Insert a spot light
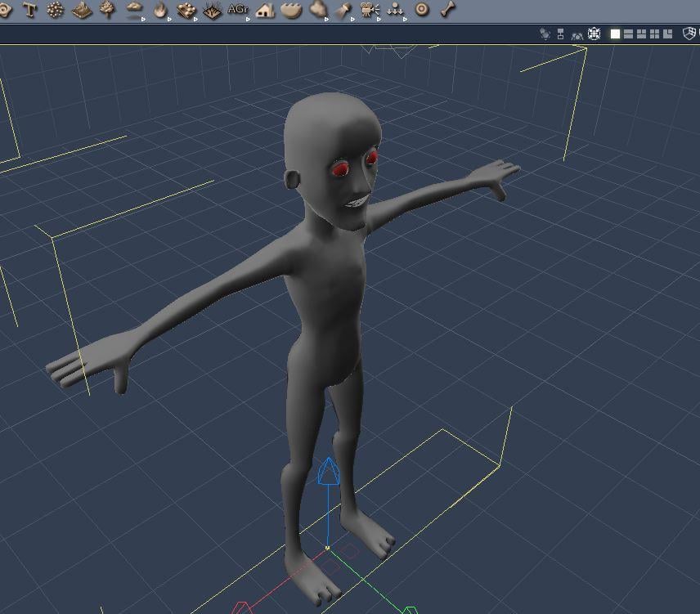This screenshot has height=614, width=700. [x=343, y=11]
